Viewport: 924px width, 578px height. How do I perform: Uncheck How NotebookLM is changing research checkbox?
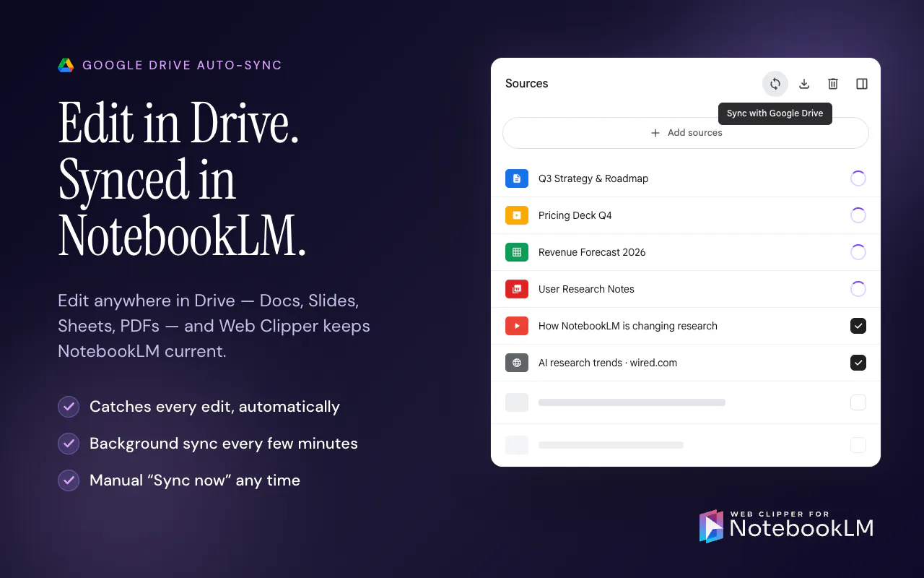[x=858, y=326]
